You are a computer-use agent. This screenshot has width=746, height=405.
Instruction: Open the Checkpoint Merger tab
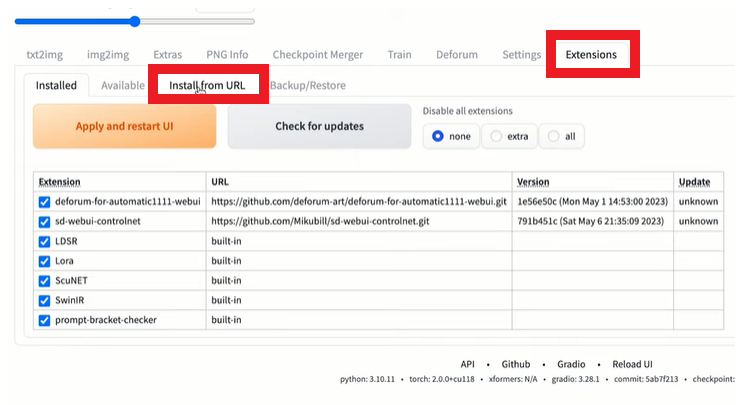pos(318,55)
